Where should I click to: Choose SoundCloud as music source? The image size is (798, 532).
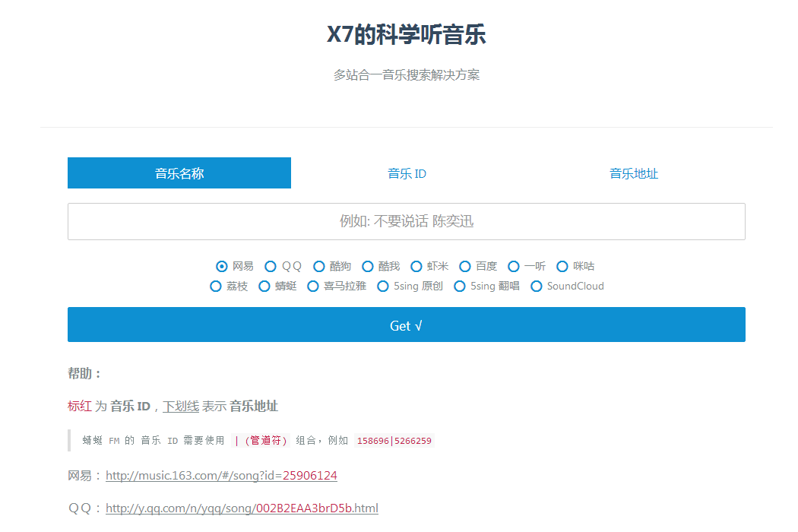pyautogui.click(x=536, y=286)
